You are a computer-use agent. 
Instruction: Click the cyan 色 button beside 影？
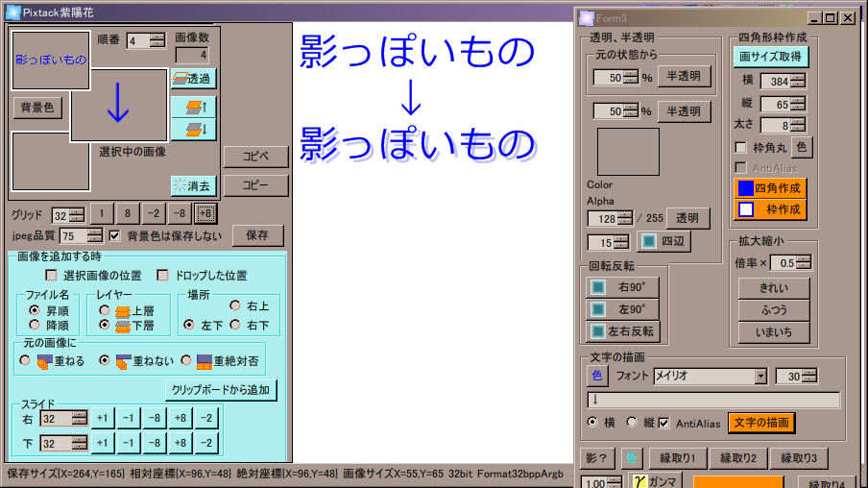coord(631,458)
